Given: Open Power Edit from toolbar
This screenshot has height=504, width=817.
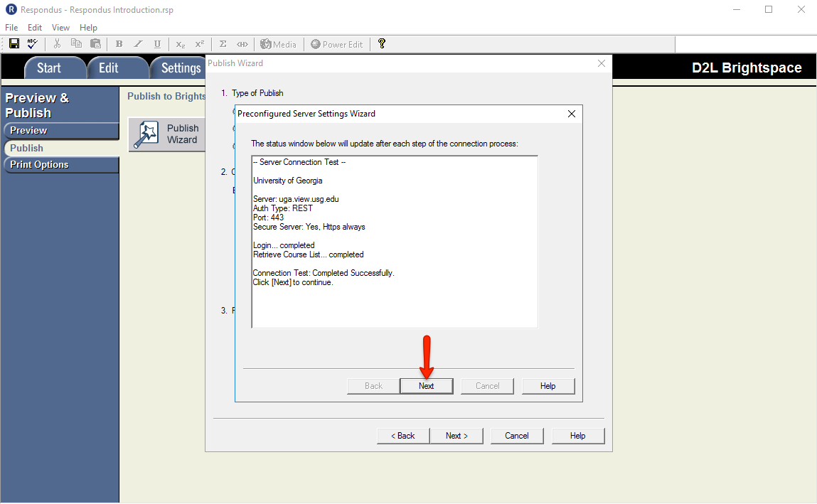Looking at the screenshot, I should click(x=336, y=44).
